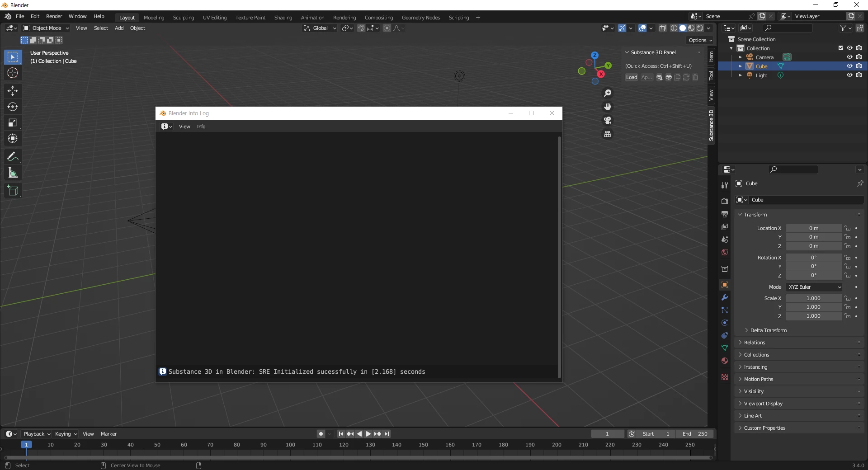Hide Cube in viewport via eye icon
868x470 pixels.
849,66
